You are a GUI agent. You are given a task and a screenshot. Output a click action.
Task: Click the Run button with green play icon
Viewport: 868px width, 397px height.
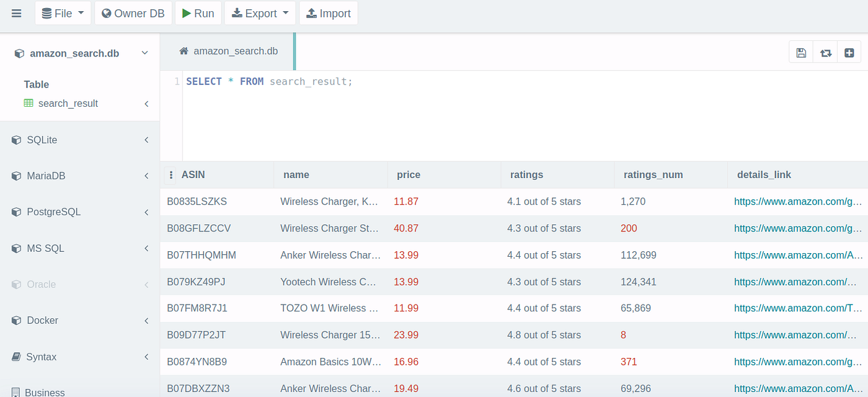(198, 12)
